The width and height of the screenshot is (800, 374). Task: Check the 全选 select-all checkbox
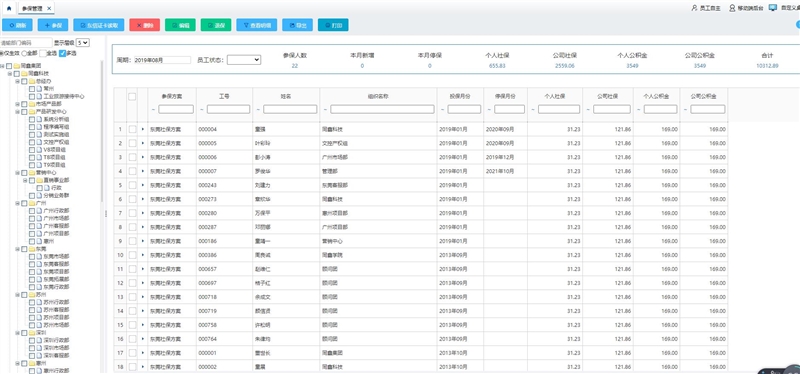click(x=43, y=53)
